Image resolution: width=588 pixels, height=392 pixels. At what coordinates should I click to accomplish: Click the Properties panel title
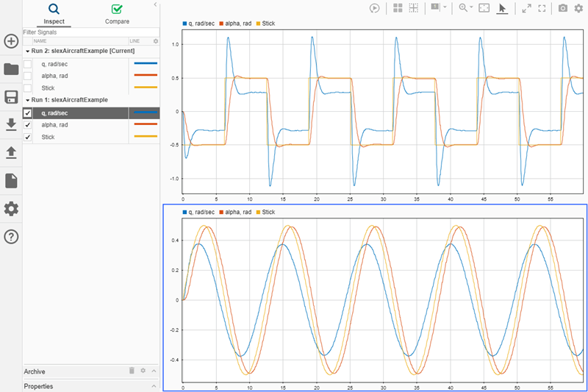[x=38, y=386]
